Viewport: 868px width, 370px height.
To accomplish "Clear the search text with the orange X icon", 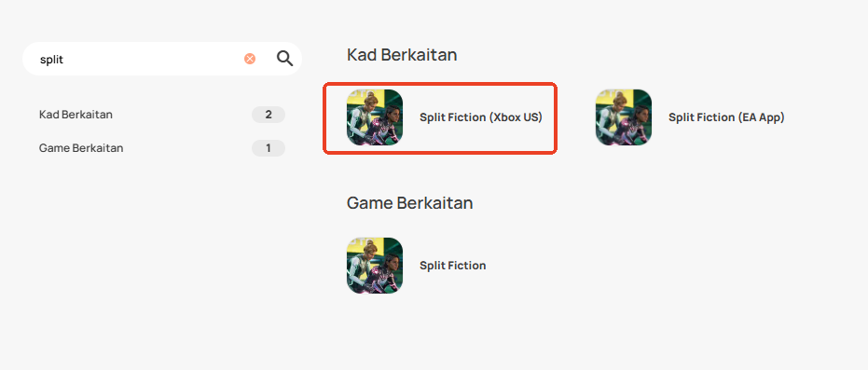I will (x=250, y=59).
